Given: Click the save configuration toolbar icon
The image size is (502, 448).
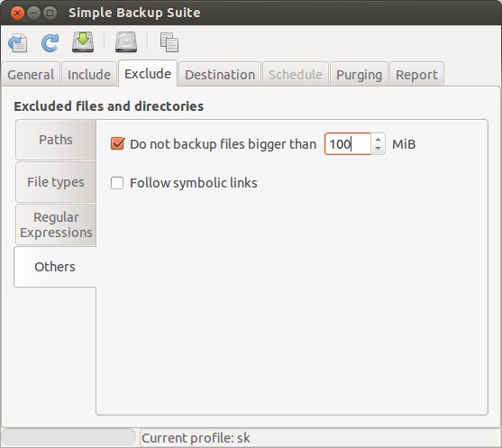Looking at the screenshot, I should point(18,42).
